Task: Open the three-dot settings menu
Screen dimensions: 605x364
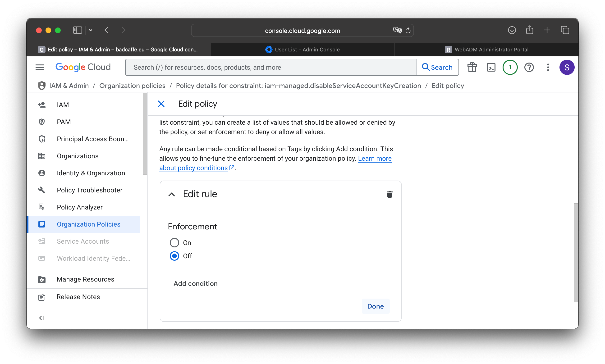Action: tap(548, 67)
